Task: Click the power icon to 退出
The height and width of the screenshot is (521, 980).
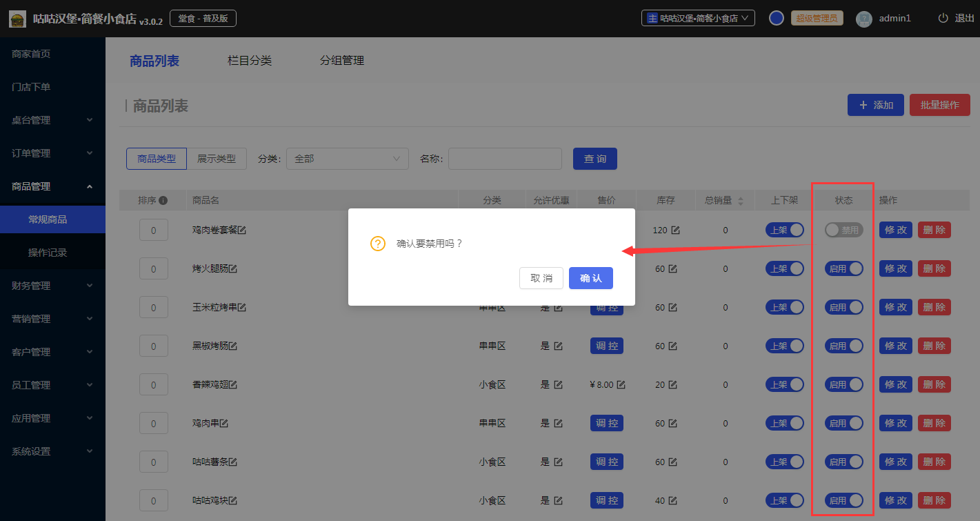Action: tap(943, 19)
